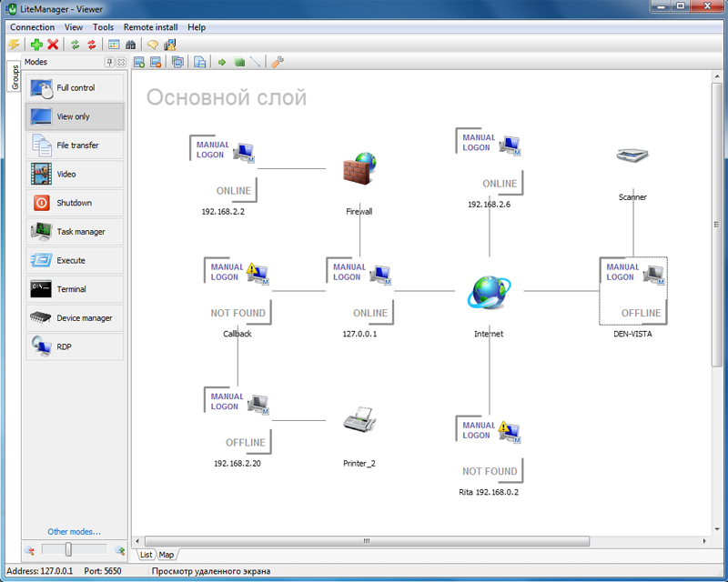Launch Terminal mode
728x582 pixels.
pos(74,289)
